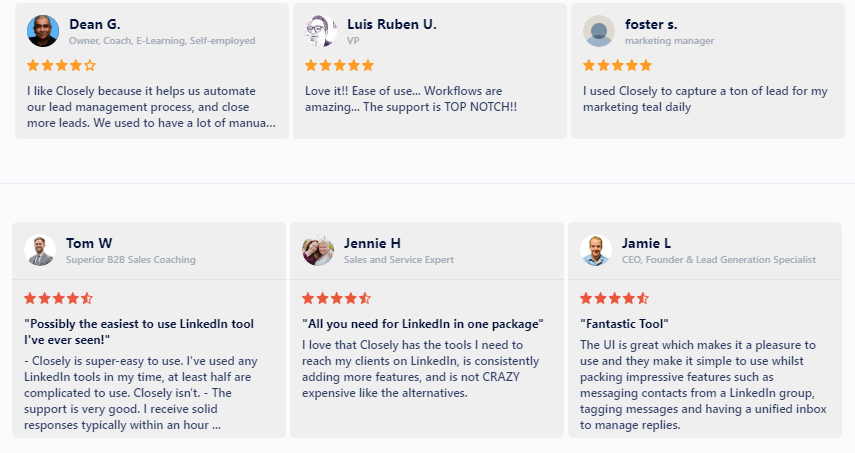855x453 pixels.
Task: Click the Jamie L reviewer name
Action: click(x=646, y=243)
